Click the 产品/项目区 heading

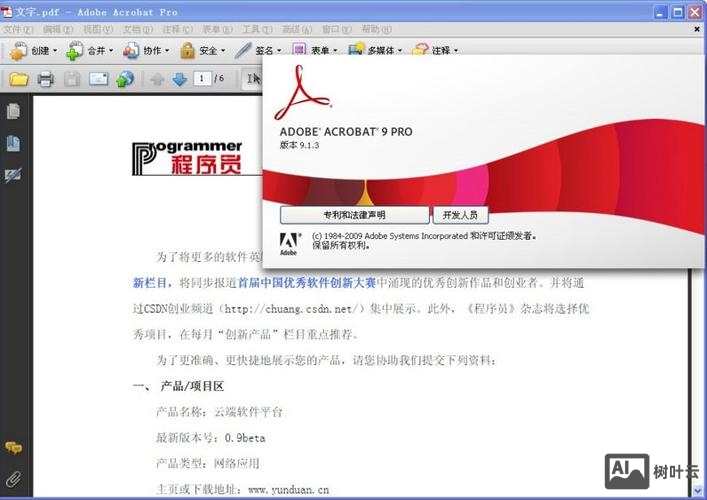[x=193, y=386]
